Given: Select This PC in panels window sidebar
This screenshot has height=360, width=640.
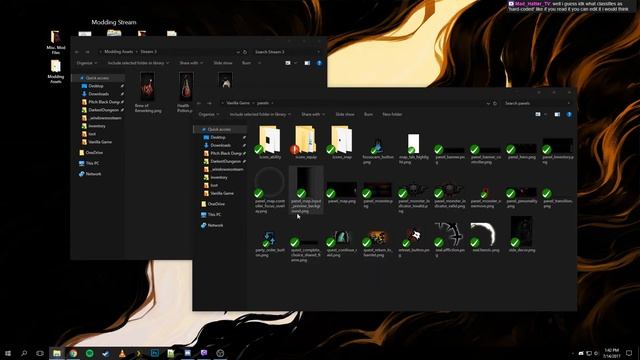Looking at the screenshot, I should [214, 215].
